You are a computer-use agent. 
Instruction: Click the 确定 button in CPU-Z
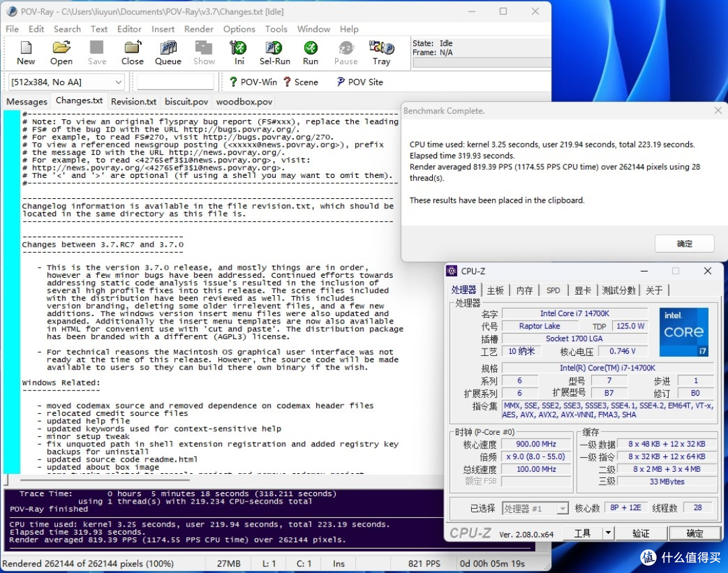point(694,533)
